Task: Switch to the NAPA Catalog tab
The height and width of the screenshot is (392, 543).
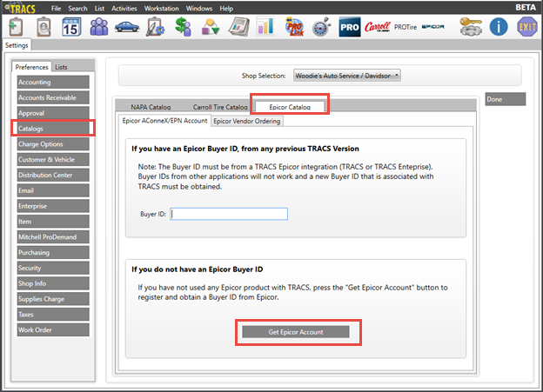Action: (151, 107)
